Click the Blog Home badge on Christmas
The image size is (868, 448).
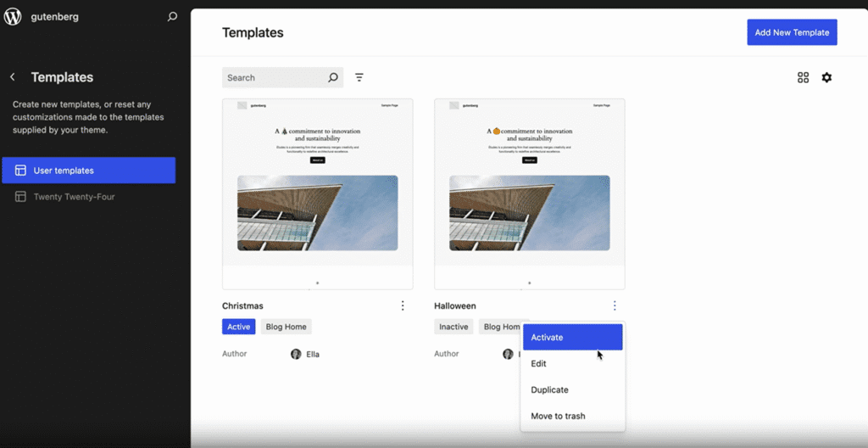tap(286, 327)
